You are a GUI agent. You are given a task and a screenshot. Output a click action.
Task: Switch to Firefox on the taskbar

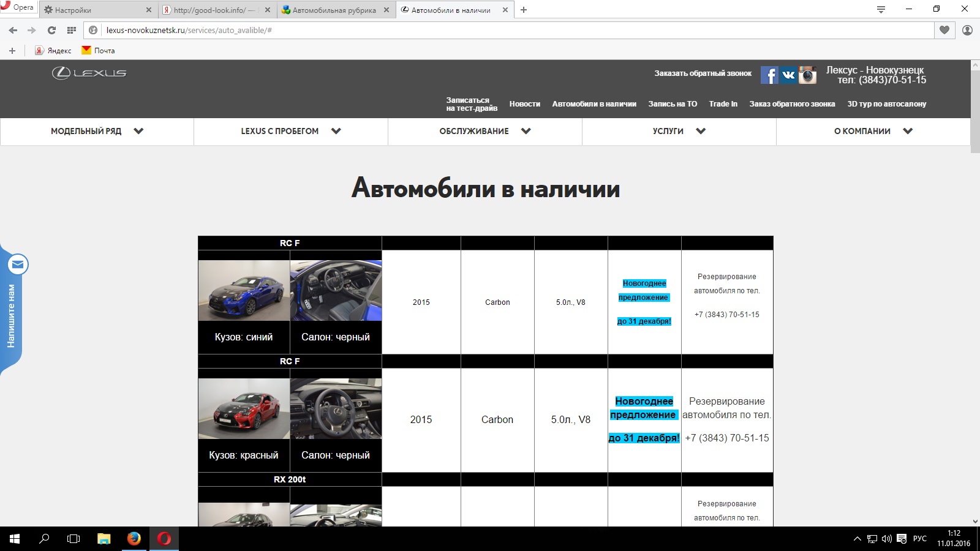pos(134,539)
